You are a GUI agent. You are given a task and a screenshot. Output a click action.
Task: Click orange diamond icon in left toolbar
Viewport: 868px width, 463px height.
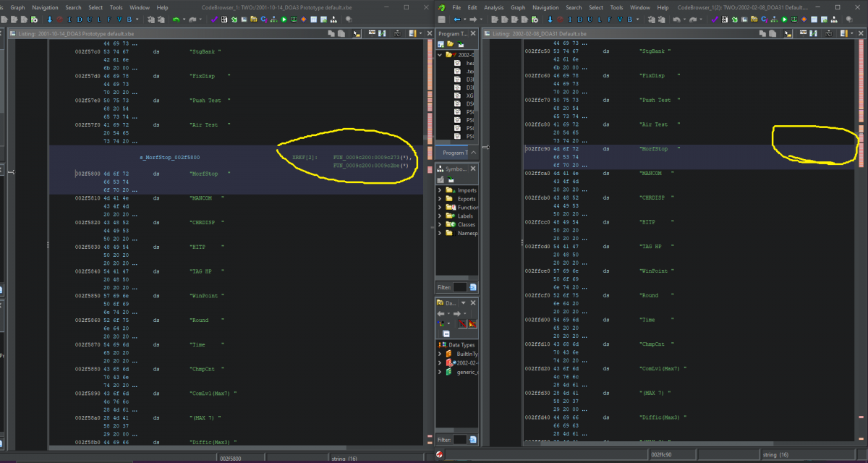[303, 19]
